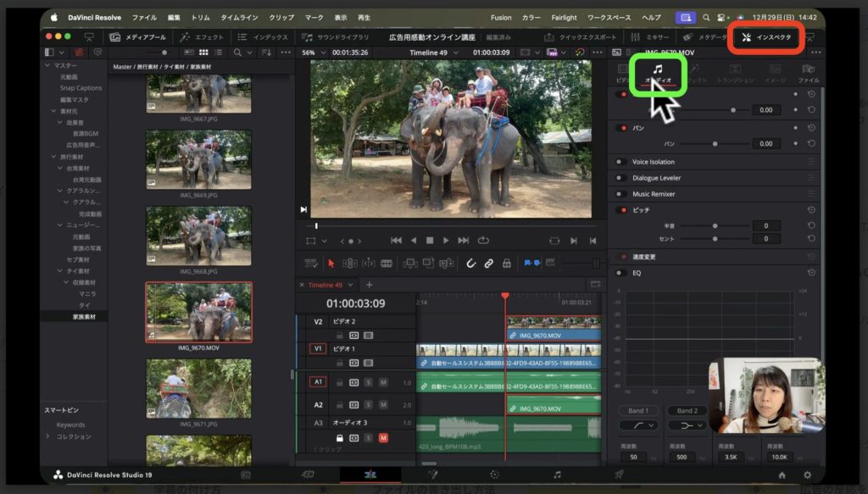This screenshot has width=868, height=494.
Task: Click the パン slider handle
Action: (x=715, y=143)
